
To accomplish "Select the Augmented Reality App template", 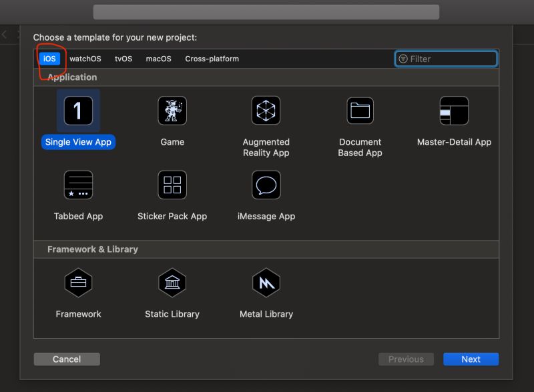I will click(x=266, y=111).
